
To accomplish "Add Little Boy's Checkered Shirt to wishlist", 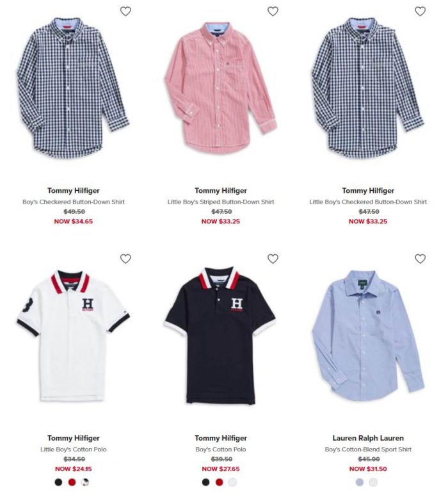I will tap(420, 12).
